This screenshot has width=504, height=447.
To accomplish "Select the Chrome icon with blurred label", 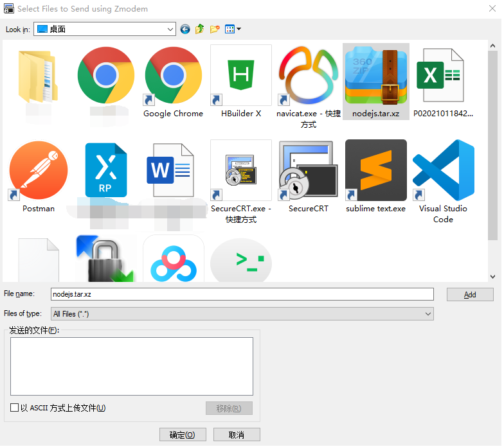I will pyautogui.click(x=106, y=76).
